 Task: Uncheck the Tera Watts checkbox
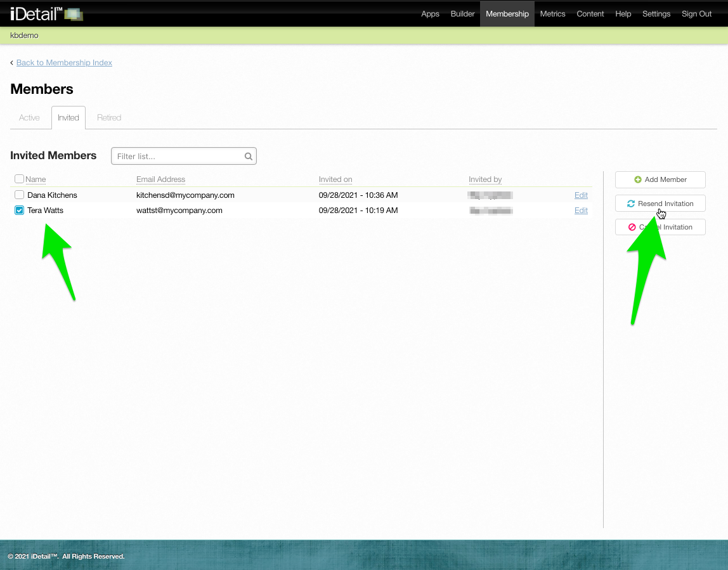coord(19,211)
